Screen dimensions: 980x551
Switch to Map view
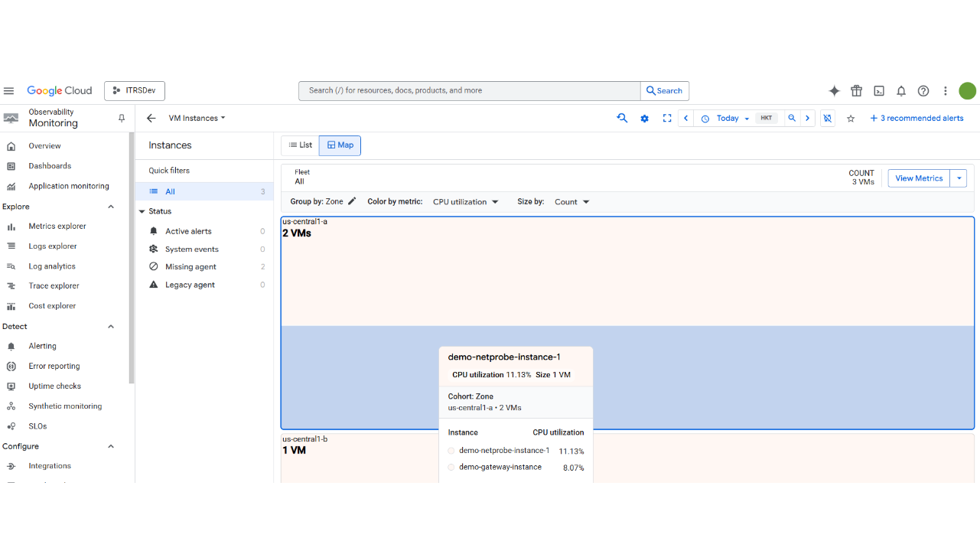[340, 145]
